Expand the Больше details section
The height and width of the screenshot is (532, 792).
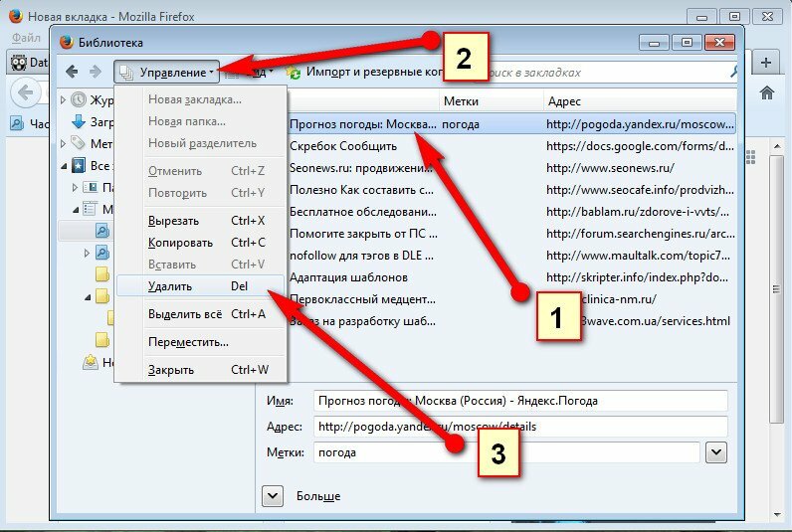pyautogui.click(x=273, y=495)
